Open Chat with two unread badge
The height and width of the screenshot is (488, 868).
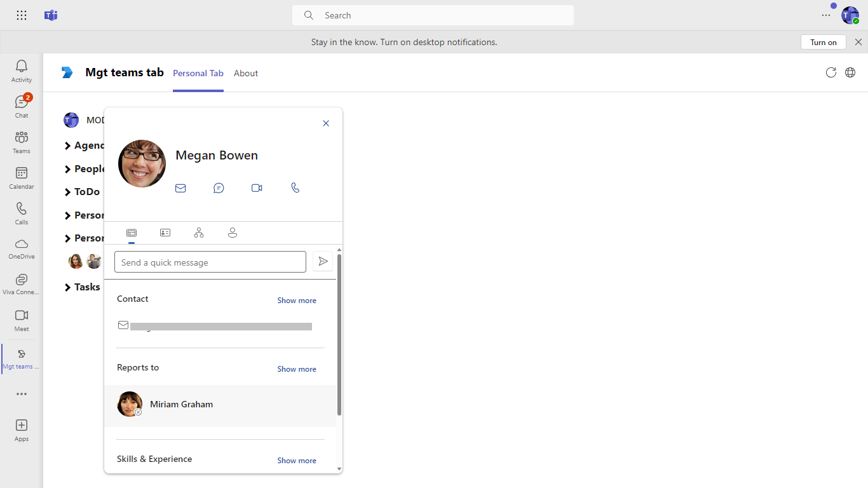pyautogui.click(x=22, y=107)
